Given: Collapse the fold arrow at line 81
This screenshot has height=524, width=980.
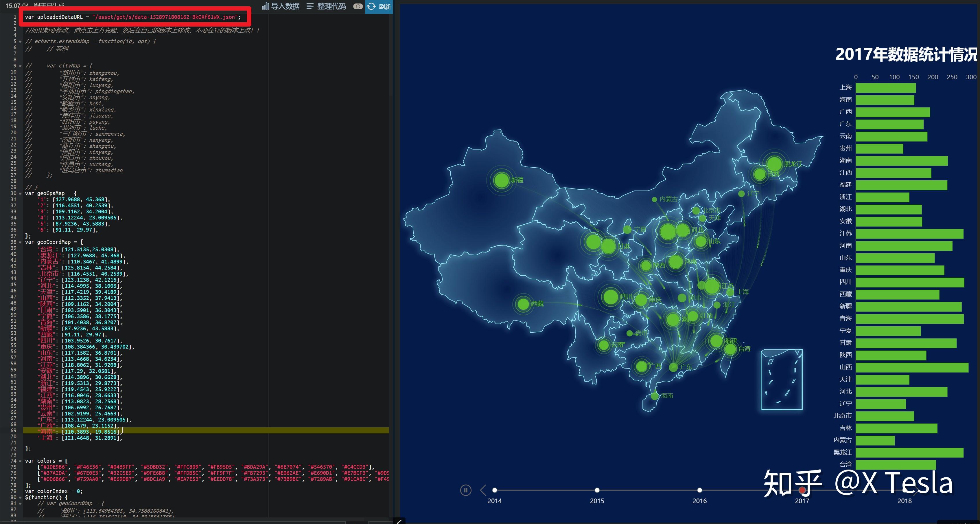Looking at the screenshot, I should click(x=20, y=503).
